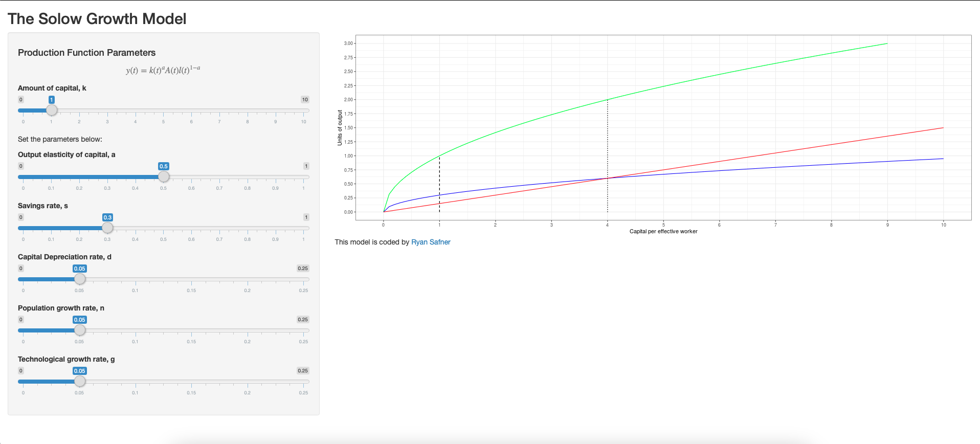Set Amount of capital slider to tick 5
The height and width of the screenshot is (444, 980).
click(x=164, y=110)
